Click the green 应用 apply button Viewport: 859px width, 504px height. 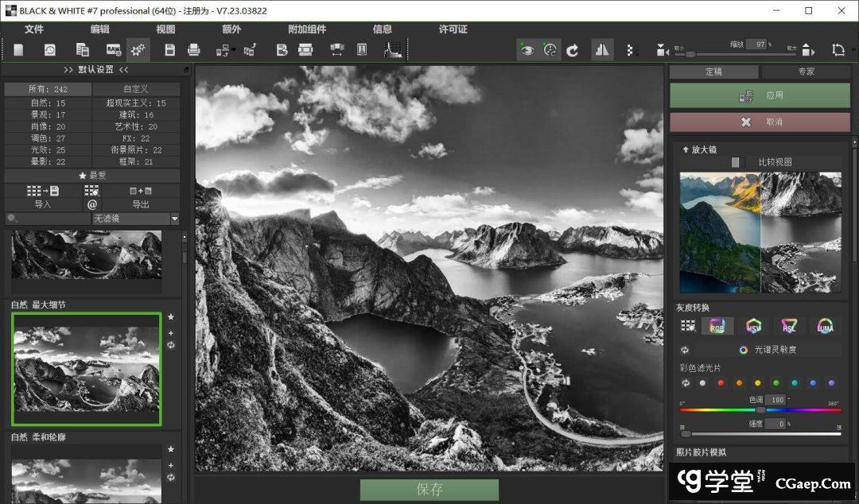760,95
